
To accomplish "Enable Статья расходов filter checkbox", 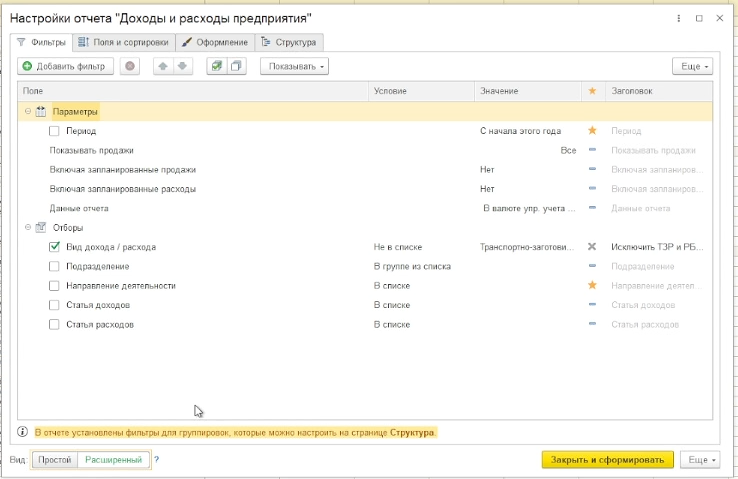I will [x=54, y=324].
